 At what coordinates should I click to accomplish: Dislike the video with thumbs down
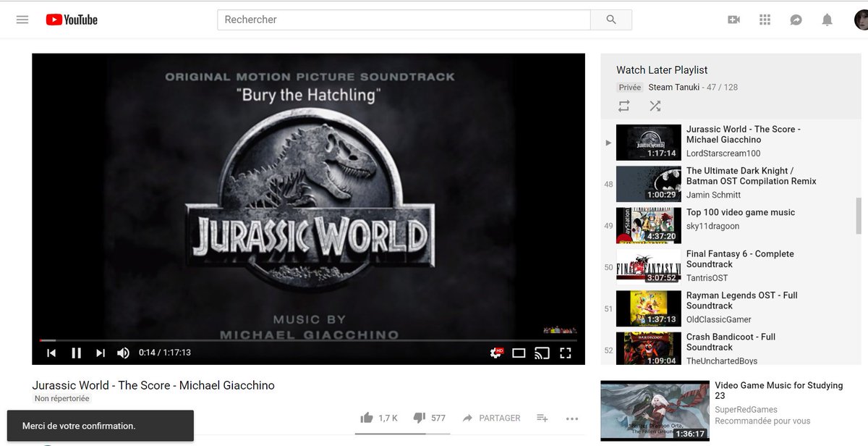click(x=419, y=418)
